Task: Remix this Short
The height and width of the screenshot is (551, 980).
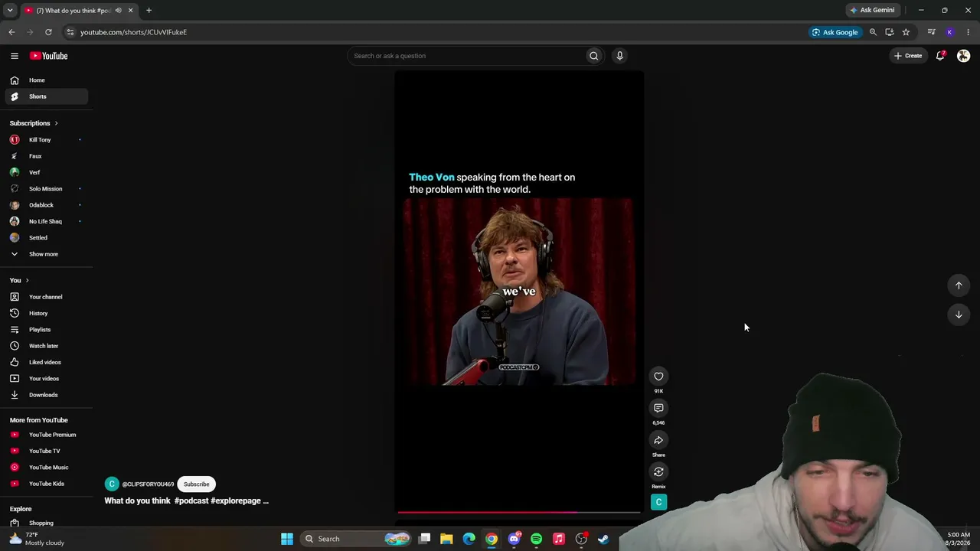Action: pos(658,471)
